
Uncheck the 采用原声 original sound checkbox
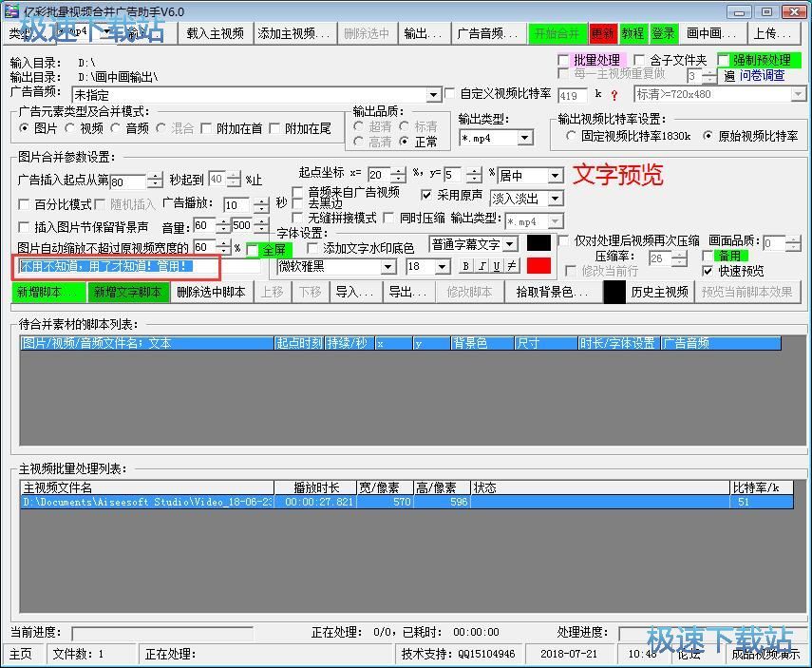point(426,196)
